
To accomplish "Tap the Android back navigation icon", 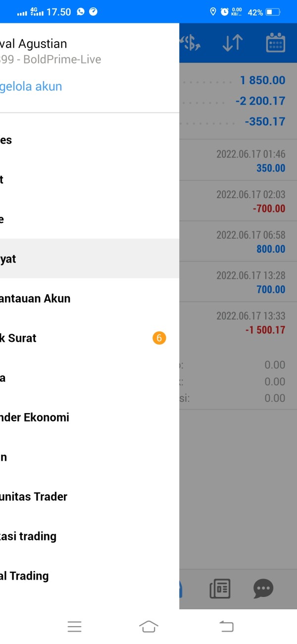I will (x=226, y=627).
